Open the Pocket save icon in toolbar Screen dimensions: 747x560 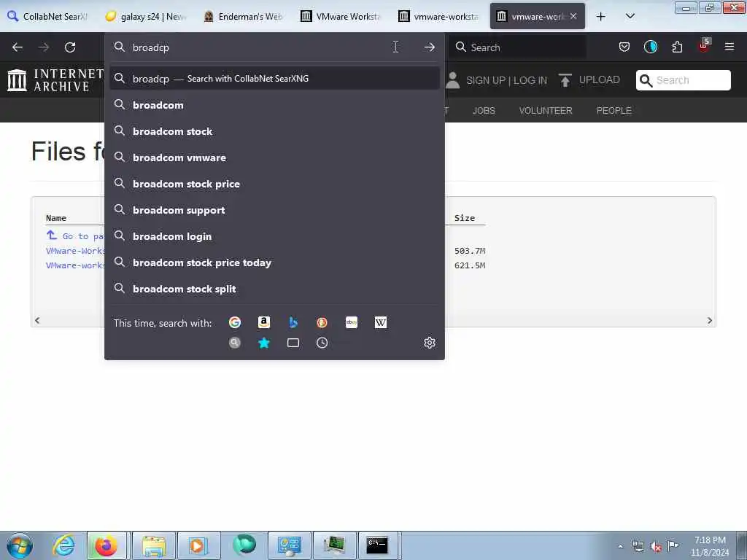pyautogui.click(x=624, y=47)
